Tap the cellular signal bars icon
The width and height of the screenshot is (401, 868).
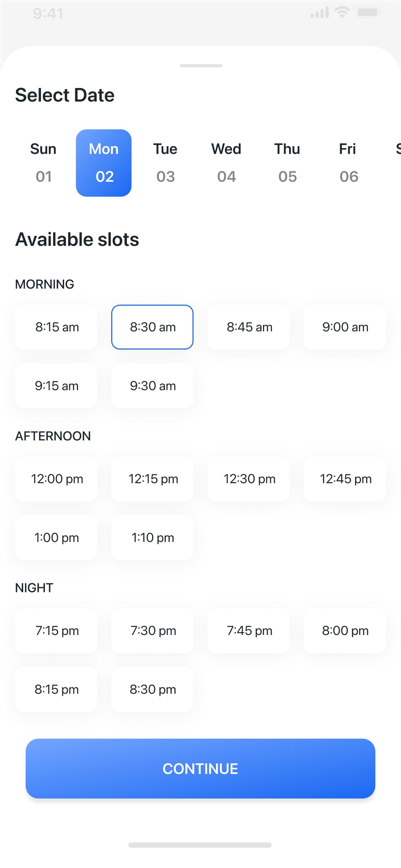coord(319,13)
